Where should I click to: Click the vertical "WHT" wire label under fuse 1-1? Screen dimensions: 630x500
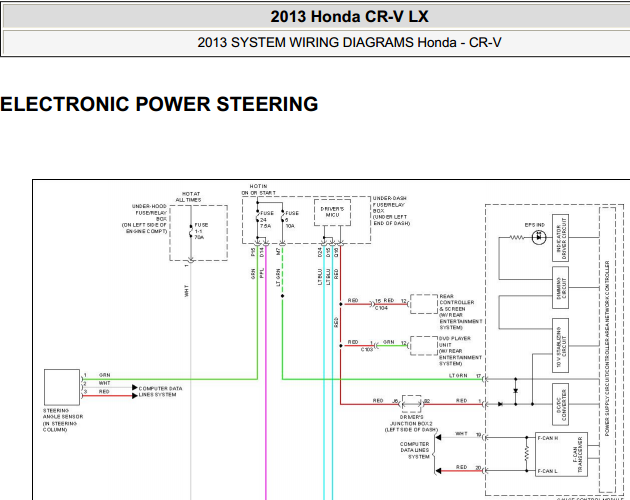point(186,291)
